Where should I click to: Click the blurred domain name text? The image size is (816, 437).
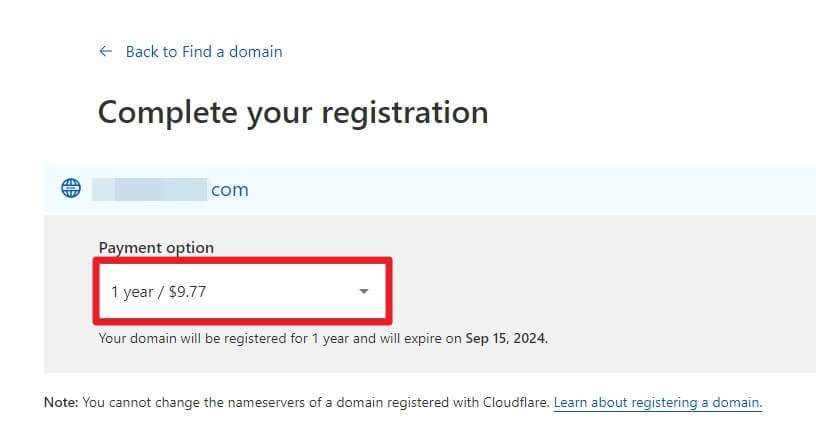(149, 189)
